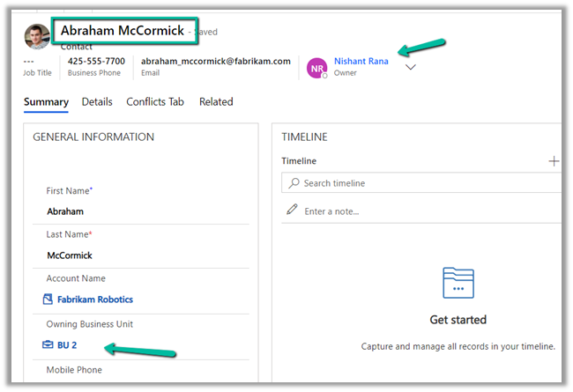Click the magnifier icon in timeline search
Screen dimensions: 573x392
pyautogui.click(x=294, y=183)
